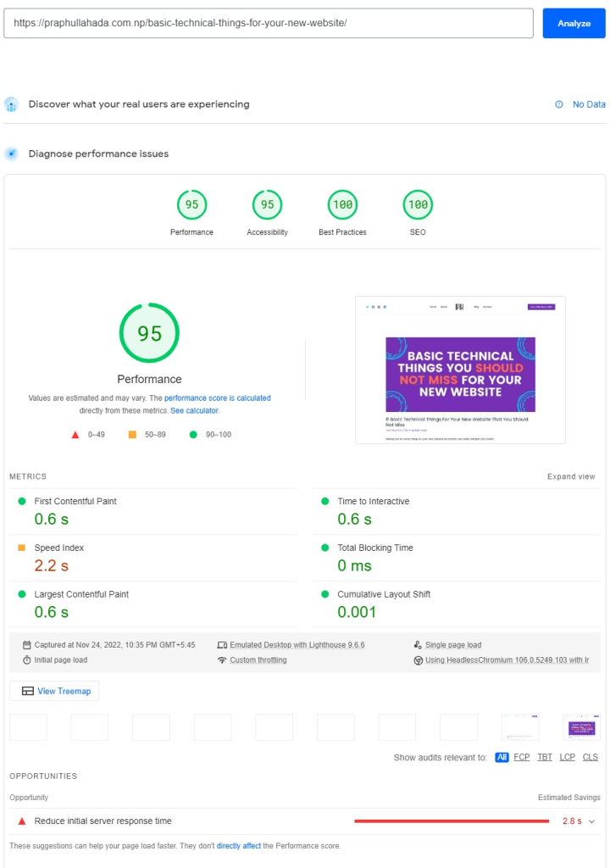The image size is (610, 868).
Task: Open the 'See calculator' link
Action: point(194,410)
